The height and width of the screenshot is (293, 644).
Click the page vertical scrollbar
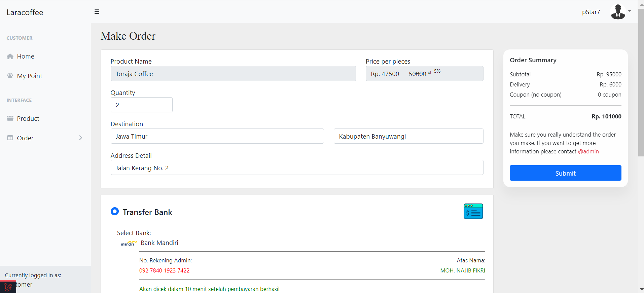(x=641, y=84)
